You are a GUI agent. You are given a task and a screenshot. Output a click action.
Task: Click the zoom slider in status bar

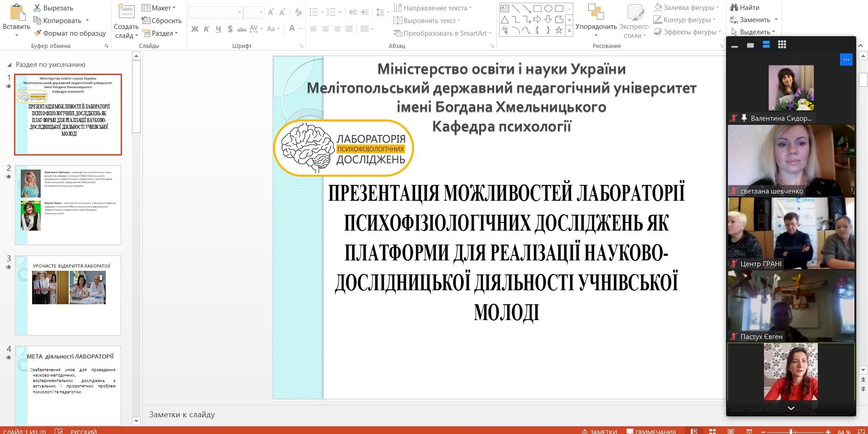(791, 431)
